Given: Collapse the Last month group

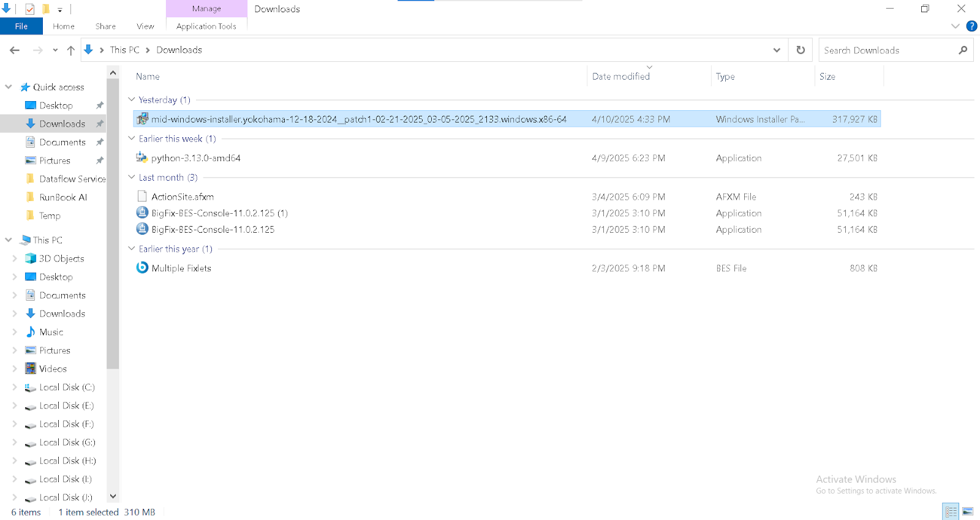Looking at the screenshot, I should coord(132,177).
